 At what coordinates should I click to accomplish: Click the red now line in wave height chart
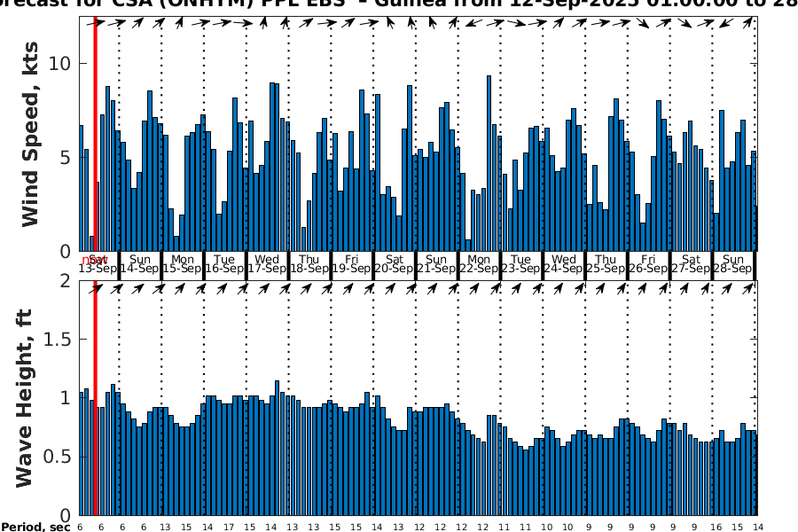click(95, 398)
